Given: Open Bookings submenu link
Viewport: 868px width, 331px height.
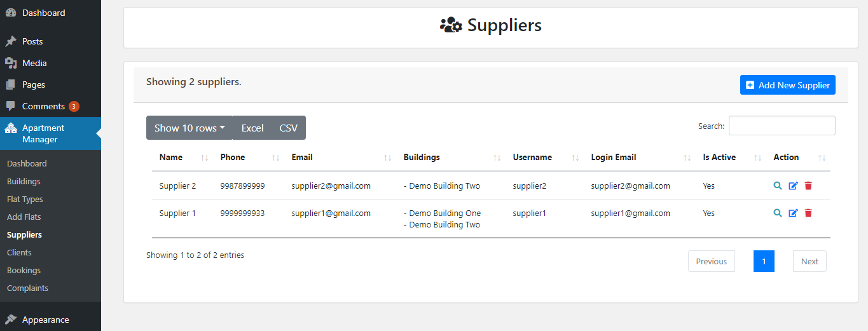Looking at the screenshot, I should tap(24, 270).
